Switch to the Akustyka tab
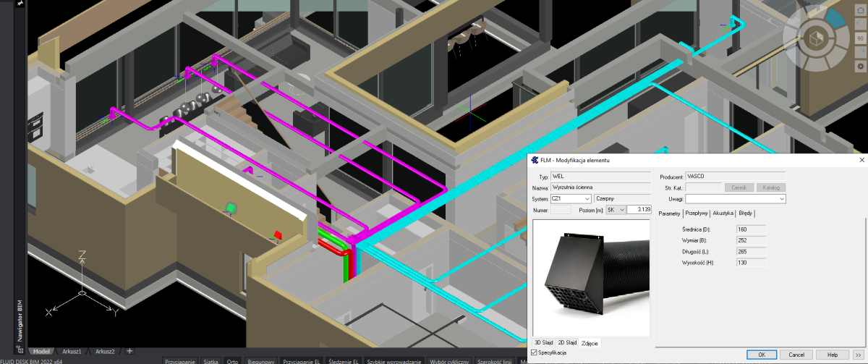 point(723,213)
